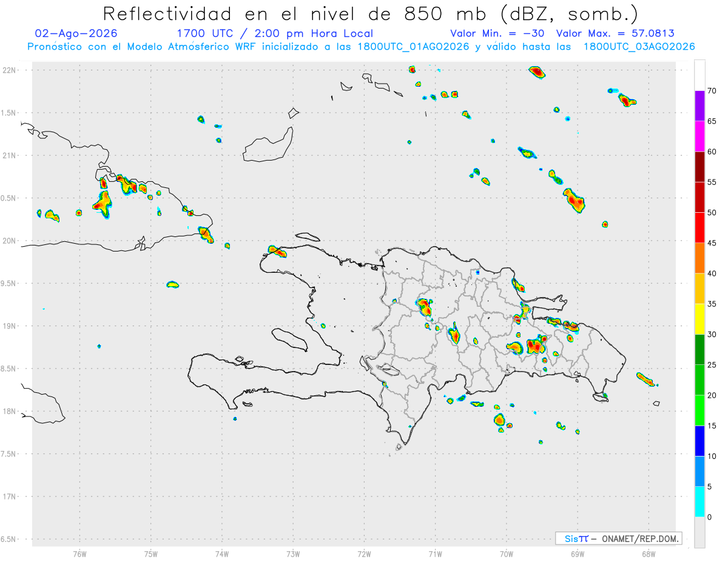Click the colorbar scale label '55'
This screenshot has width=728, height=562.
click(712, 182)
